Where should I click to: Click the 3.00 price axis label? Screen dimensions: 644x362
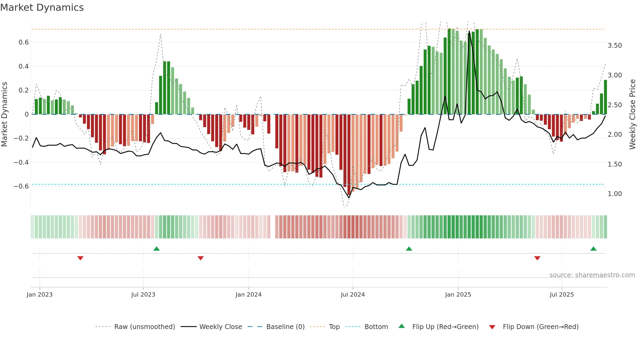tap(615, 75)
